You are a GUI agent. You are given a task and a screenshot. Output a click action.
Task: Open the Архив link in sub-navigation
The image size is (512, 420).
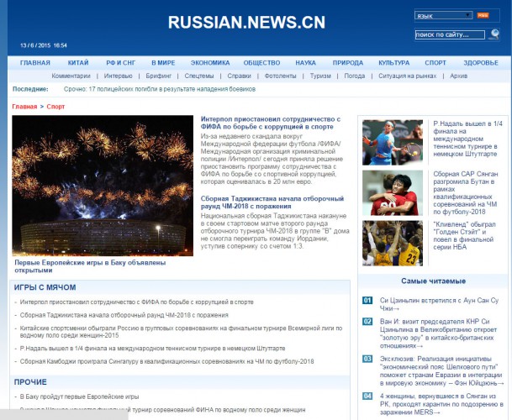(458, 76)
